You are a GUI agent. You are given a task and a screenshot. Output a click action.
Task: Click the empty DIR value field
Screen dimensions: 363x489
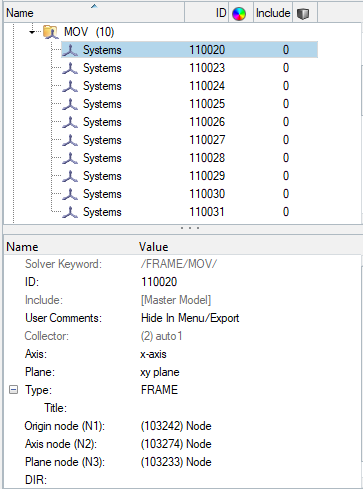click(x=249, y=480)
